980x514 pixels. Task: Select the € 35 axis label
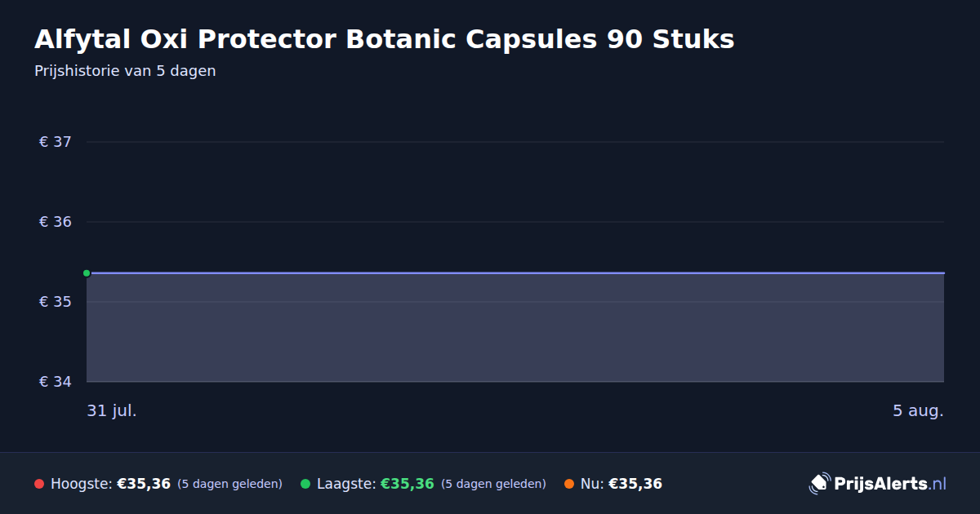[x=56, y=302]
